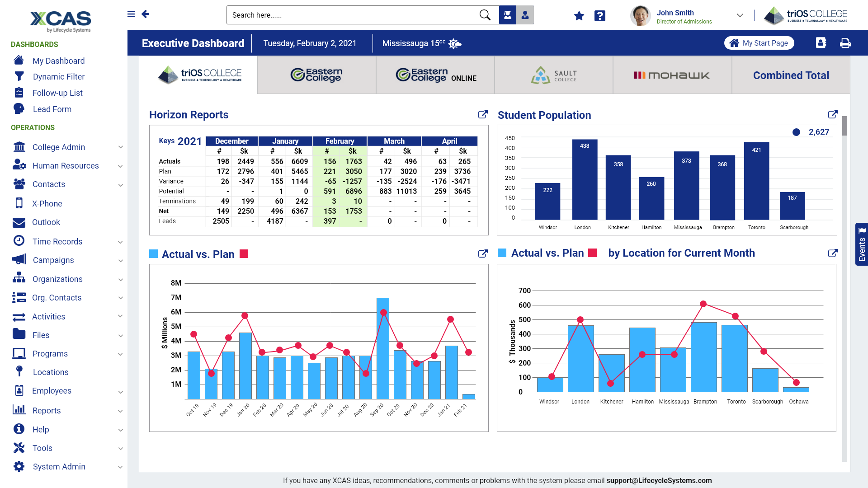The height and width of the screenshot is (488, 868).
Task: Click the Search here input field
Action: pos(353,15)
